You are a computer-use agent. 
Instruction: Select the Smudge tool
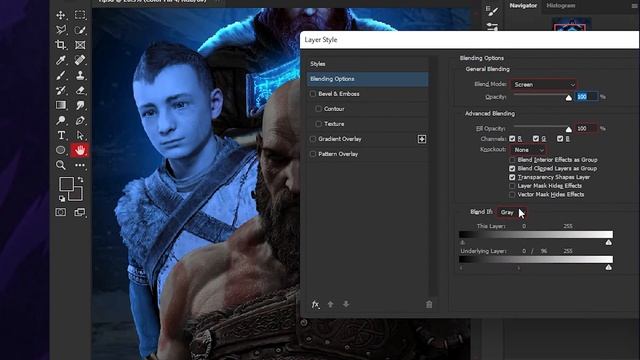click(x=80, y=105)
